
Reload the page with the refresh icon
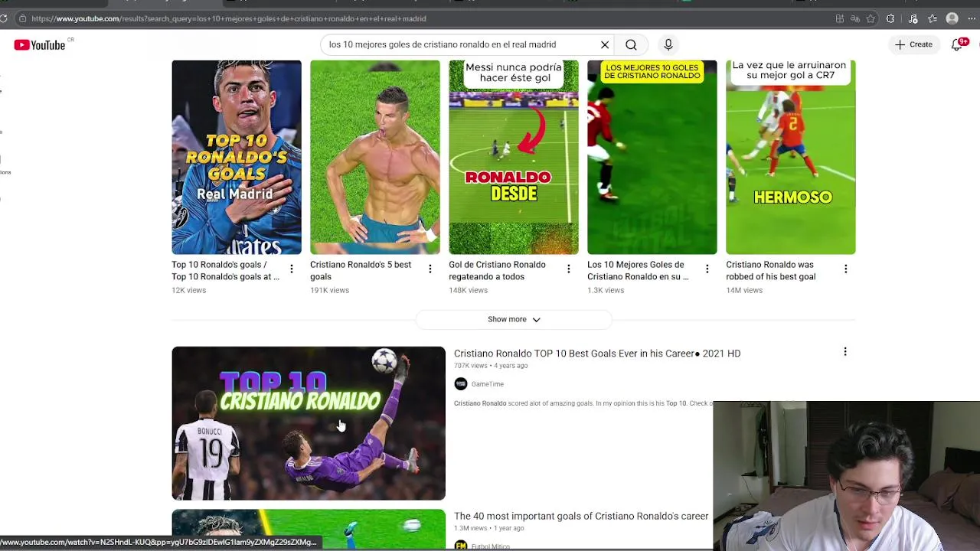coord(4,18)
